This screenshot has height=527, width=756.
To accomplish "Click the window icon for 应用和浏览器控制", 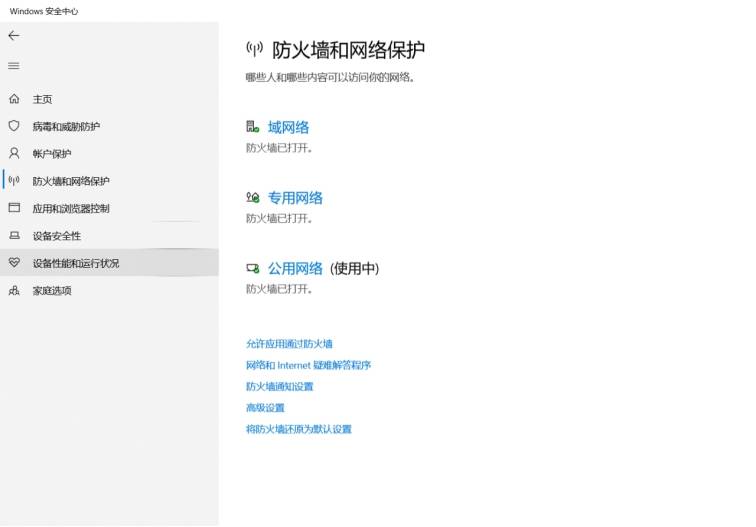I will pyautogui.click(x=14, y=208).
